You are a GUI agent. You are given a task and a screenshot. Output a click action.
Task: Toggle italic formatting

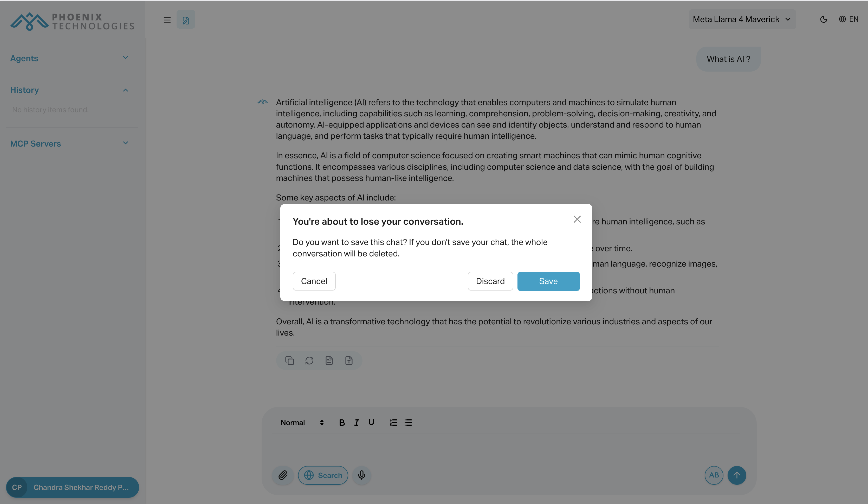pos(357,422)
